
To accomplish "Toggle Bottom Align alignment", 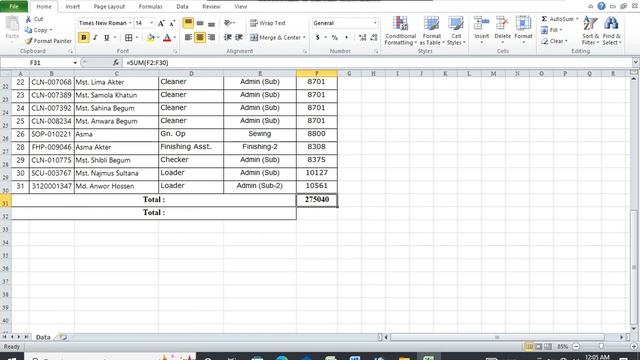I will pyautogui.click(x=211, y=23).
